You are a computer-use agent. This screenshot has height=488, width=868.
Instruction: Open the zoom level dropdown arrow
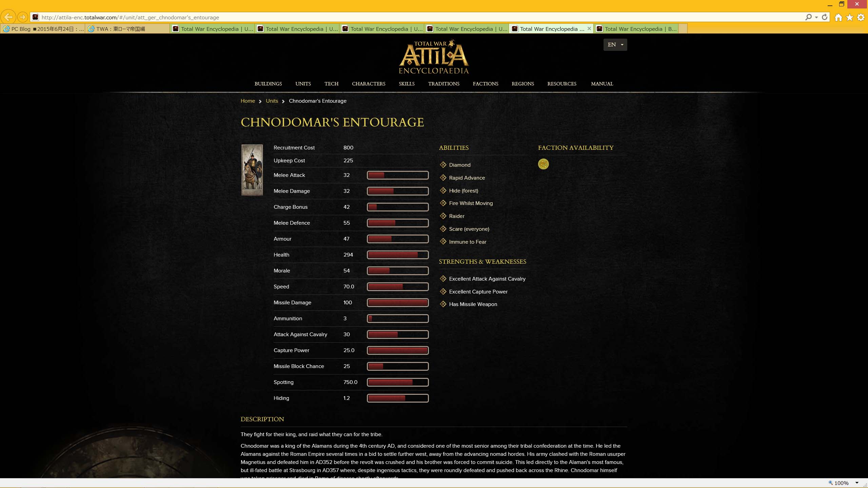coord(857,483)
